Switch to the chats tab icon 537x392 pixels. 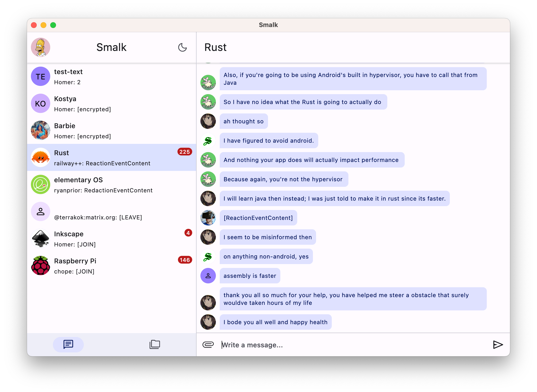[68, 344]
